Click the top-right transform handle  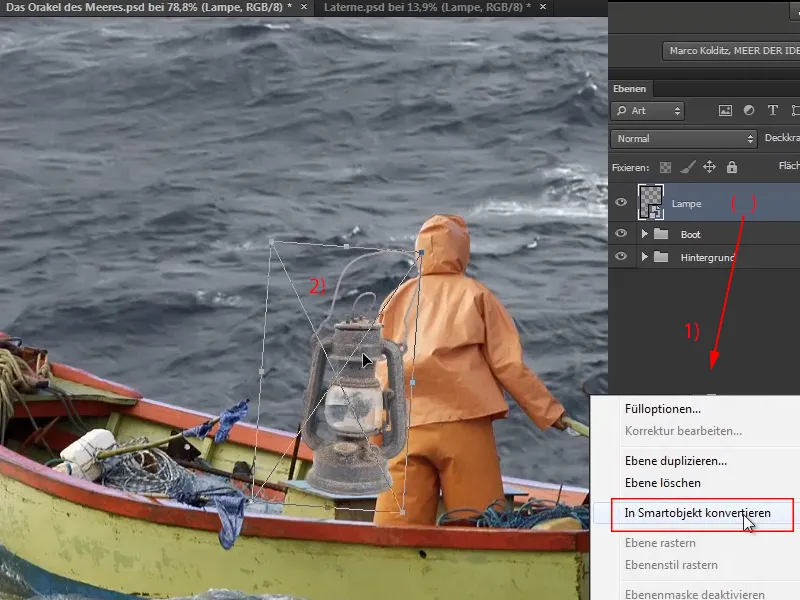point(421,253)
